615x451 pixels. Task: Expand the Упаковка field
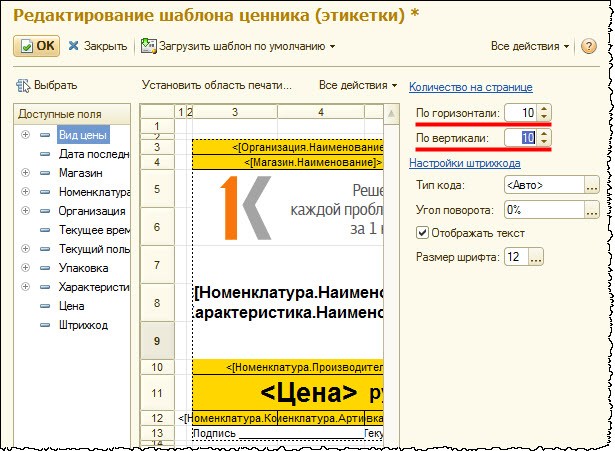pos(25,267)
